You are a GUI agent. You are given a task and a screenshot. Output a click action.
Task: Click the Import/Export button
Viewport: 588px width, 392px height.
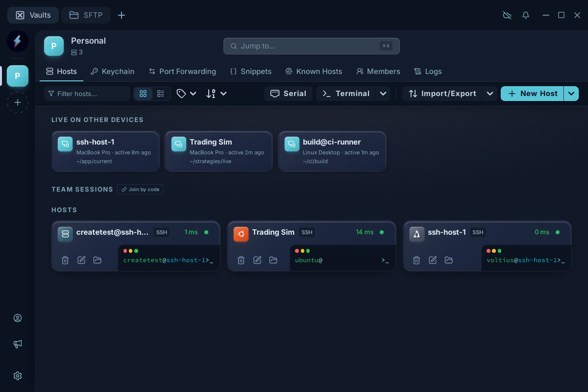pyautogui.click(x=442, y=94)
